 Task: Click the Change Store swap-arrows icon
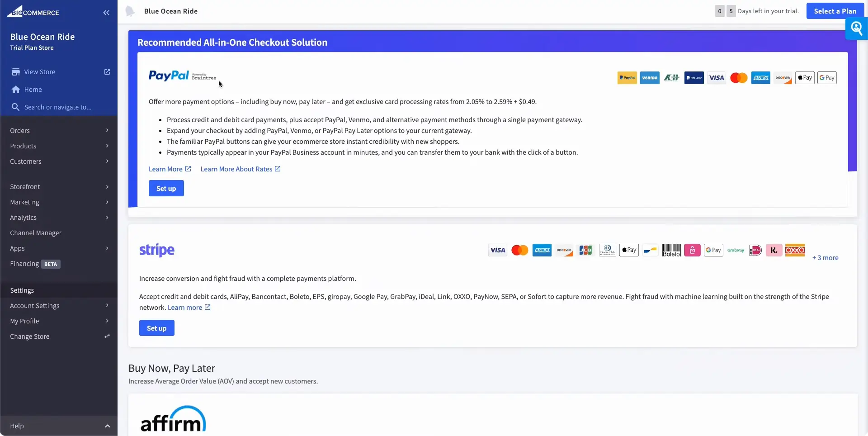[x=107, y=336]
